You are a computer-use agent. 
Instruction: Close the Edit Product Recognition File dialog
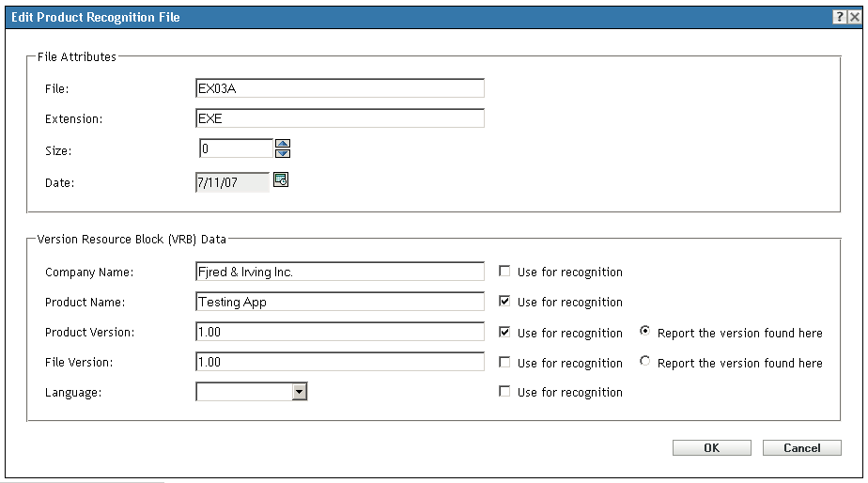click(x=854, y=18)
